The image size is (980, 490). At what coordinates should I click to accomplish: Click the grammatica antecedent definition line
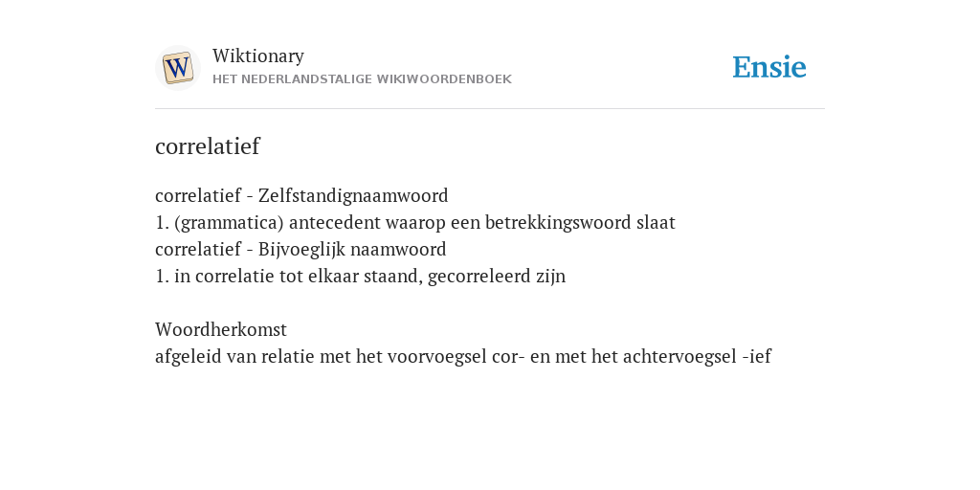pos(415,222)
